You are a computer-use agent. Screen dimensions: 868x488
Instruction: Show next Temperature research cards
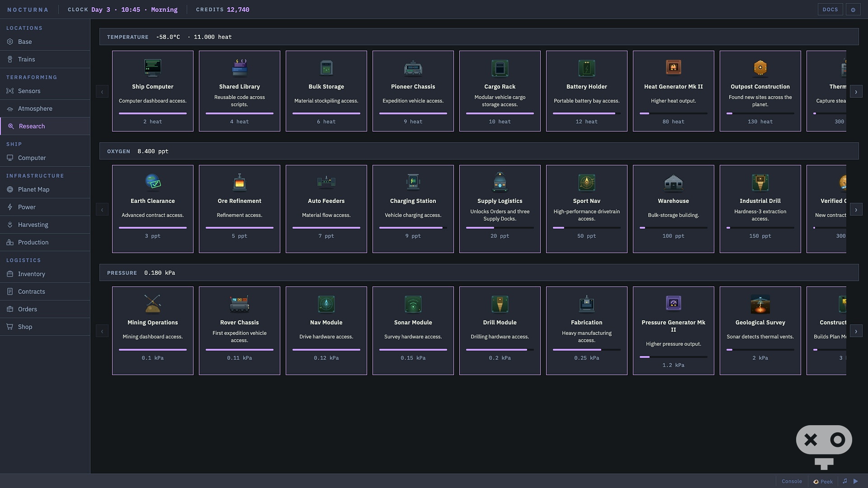point(856,92)
